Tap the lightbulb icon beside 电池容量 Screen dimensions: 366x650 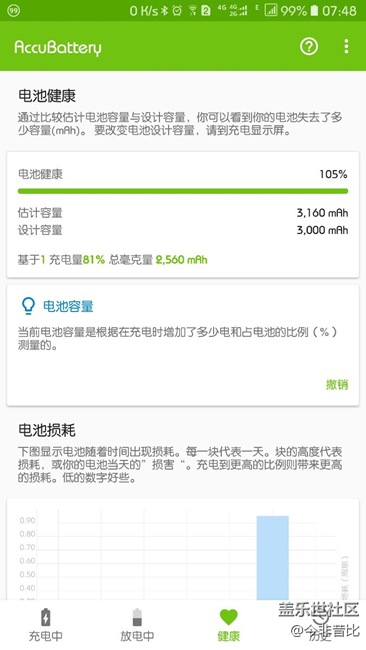click(28, 306)
